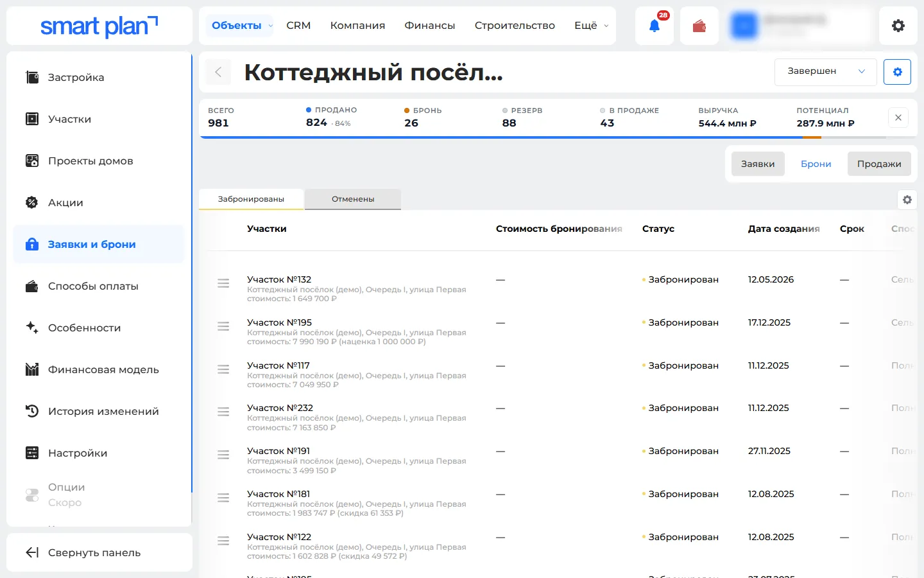
Task: Expand the Завершен status dropdown
Action: [x=825, y=71]
